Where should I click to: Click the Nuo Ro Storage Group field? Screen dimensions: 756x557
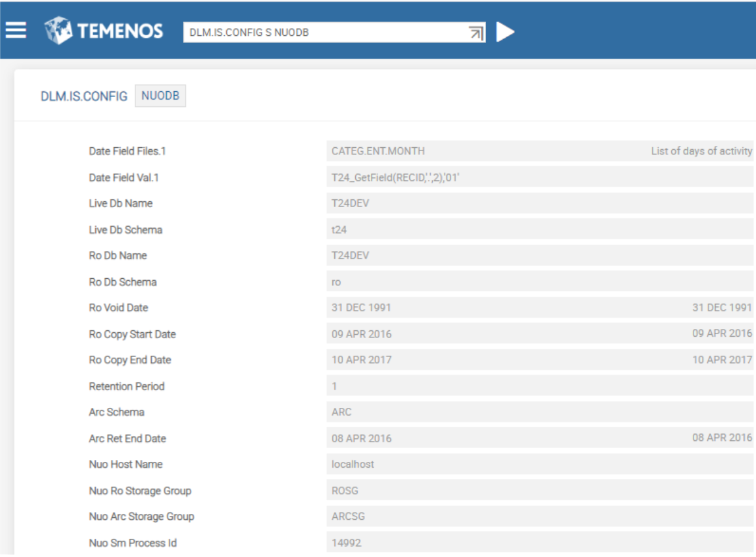(539, 491)
